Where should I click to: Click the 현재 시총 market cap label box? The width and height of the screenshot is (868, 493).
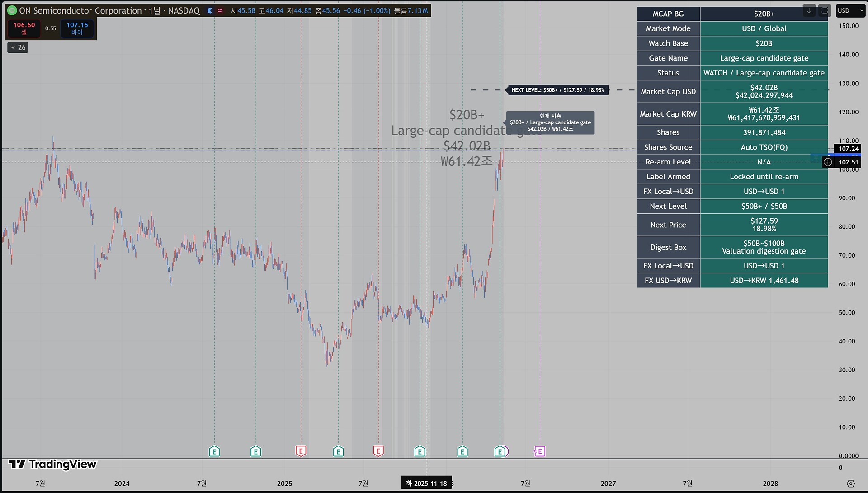(550, 122)
